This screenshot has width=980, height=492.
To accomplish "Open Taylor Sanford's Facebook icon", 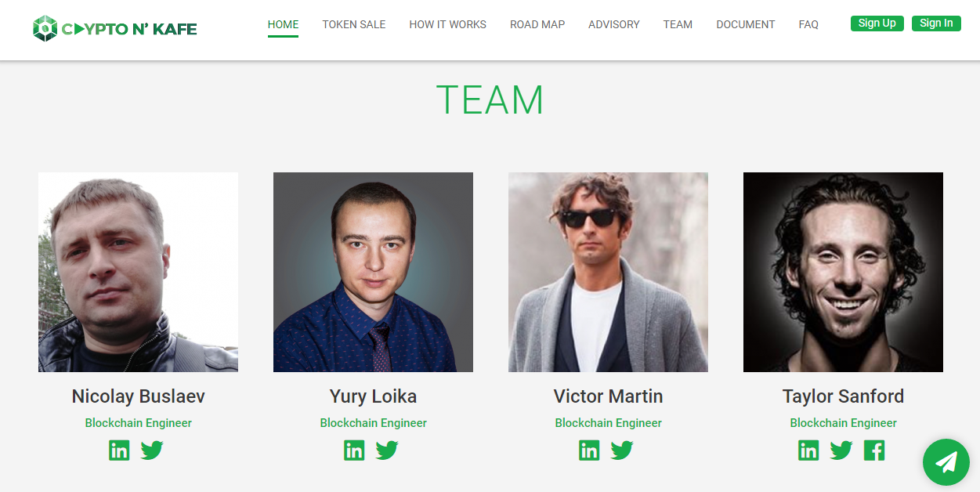I will [x=874, y=450].
